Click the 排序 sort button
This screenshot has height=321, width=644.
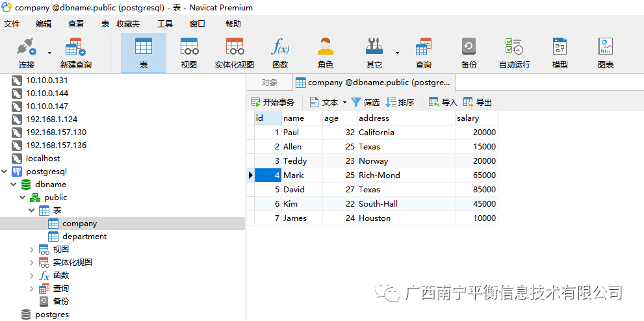[400, 102]
